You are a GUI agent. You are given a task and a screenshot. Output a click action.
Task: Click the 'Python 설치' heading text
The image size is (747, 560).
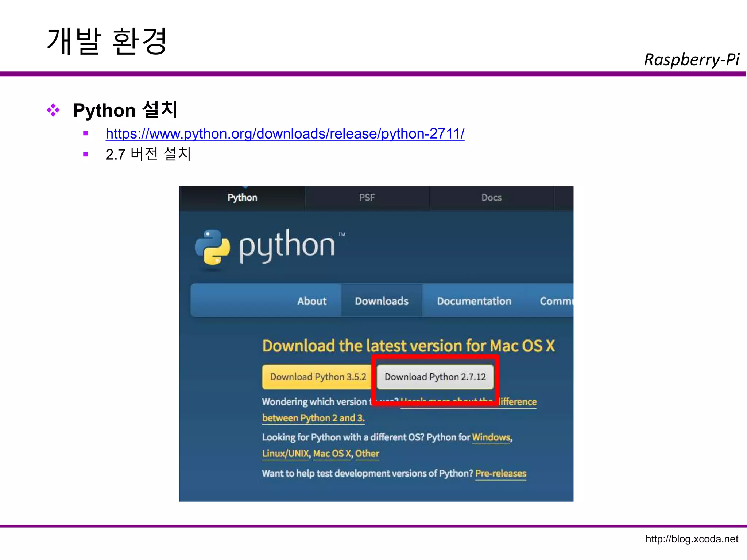pos(125,110)
